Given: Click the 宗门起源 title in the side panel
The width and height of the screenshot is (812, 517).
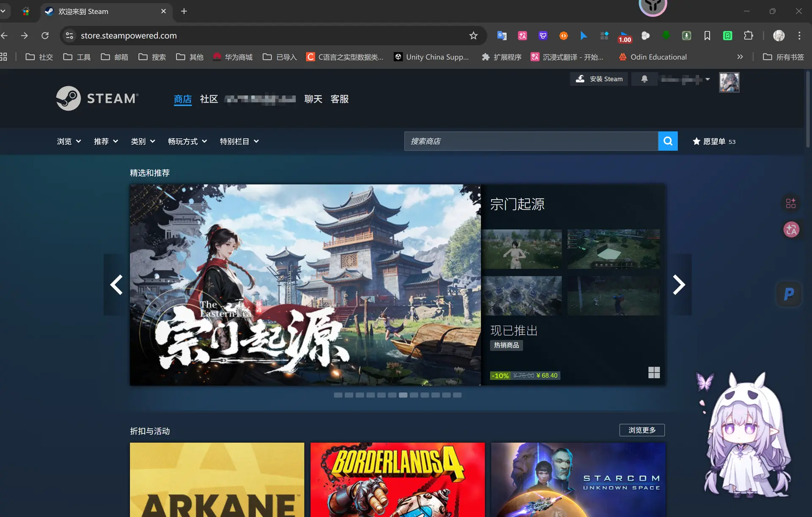Looking at the screenshot, I should pos(517,204).
